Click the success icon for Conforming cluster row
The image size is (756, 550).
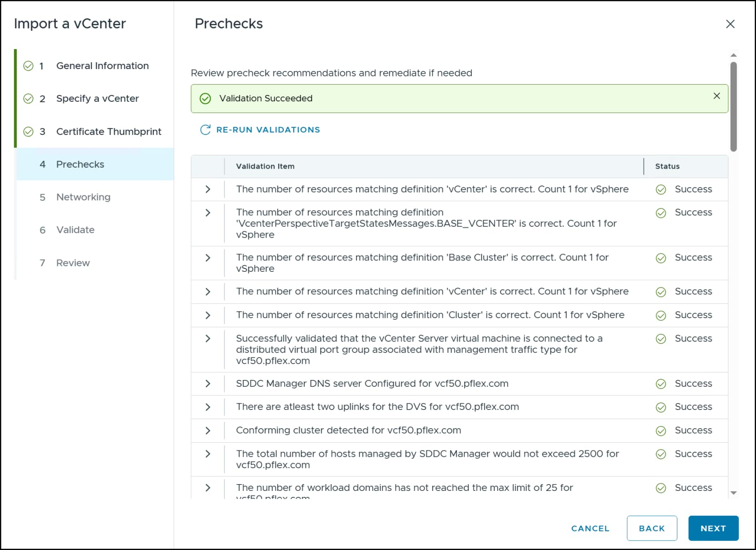661,431
